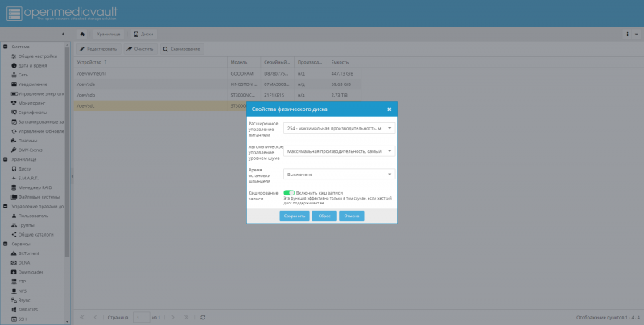Open the Downloader service

(x=27, y=273)
